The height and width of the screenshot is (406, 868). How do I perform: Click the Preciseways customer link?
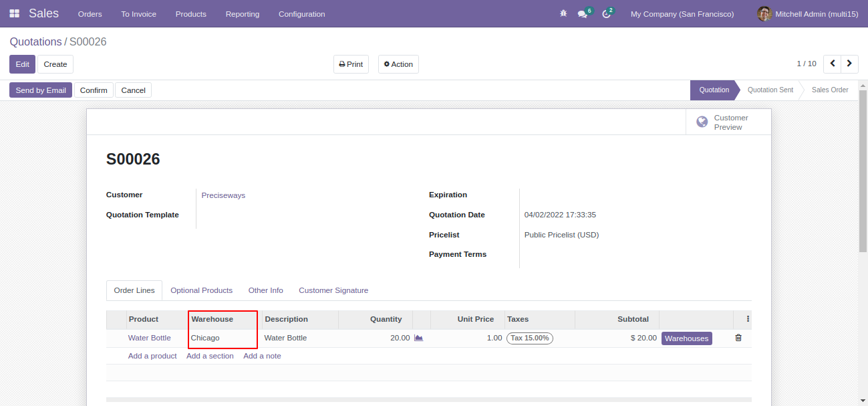[x=223, y=195]
